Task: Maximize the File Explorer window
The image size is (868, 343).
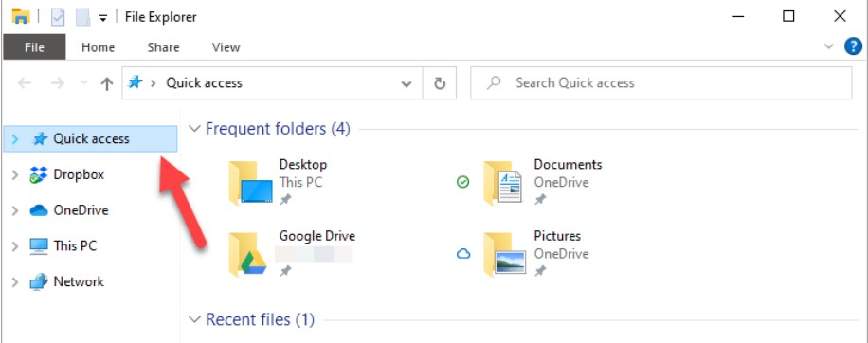Action: pos(788,17)
